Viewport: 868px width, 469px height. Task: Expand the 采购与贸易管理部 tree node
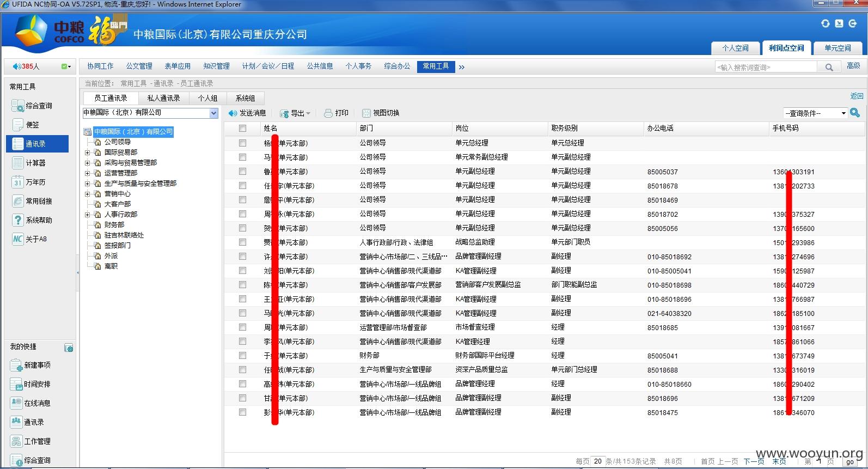(87, 163)
